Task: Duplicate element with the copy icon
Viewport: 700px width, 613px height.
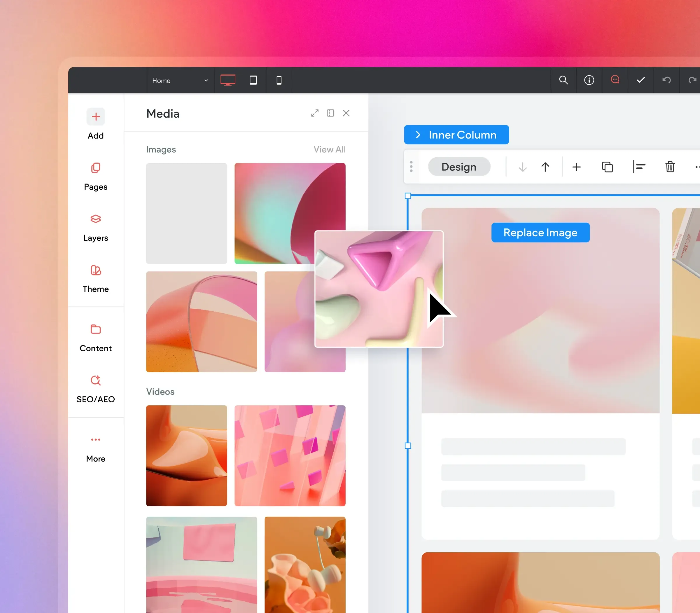Action: coord(607,167)
